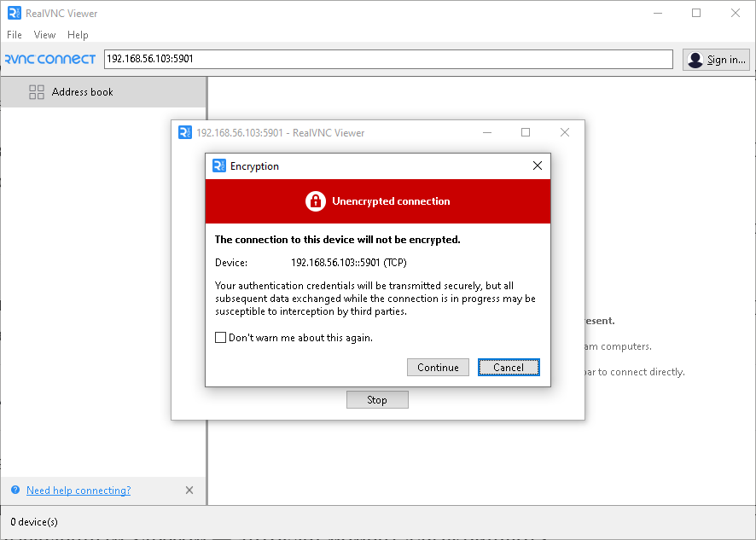The height and width of the screenshot is (540, 756).
Task: Maximize the main RealVNC Viewer window
Action: click(x=696, y=13)
